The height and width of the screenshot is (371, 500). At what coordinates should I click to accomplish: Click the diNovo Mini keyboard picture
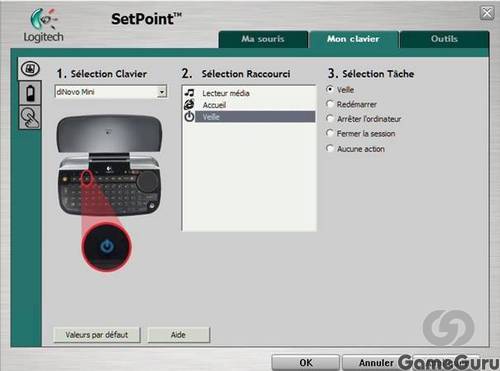pos(109,166)
